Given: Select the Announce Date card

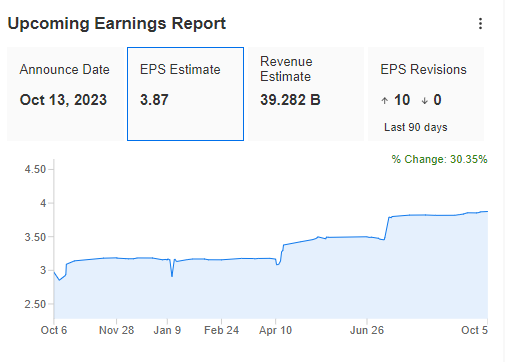Looking at the screenshot, I should 65,94.
